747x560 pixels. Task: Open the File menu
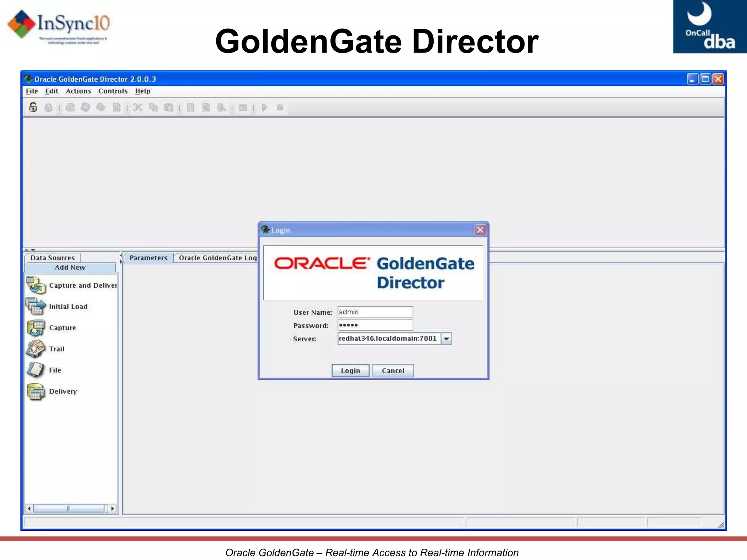point(32,91)
